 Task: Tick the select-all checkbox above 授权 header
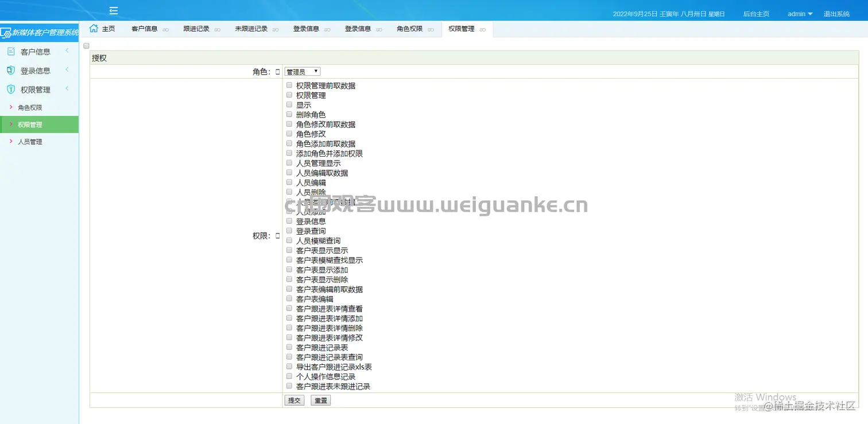coord(87,45)
